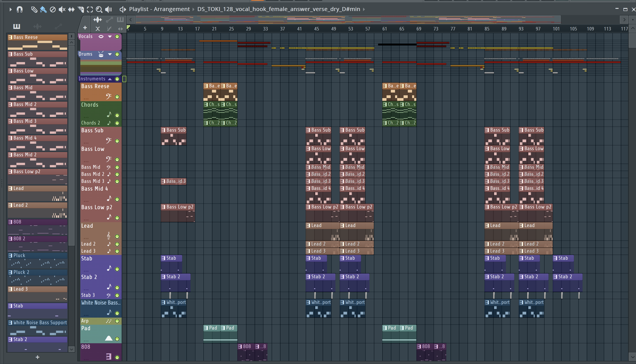
Task: Focus automation clips node icon
Action: (110, 19)
